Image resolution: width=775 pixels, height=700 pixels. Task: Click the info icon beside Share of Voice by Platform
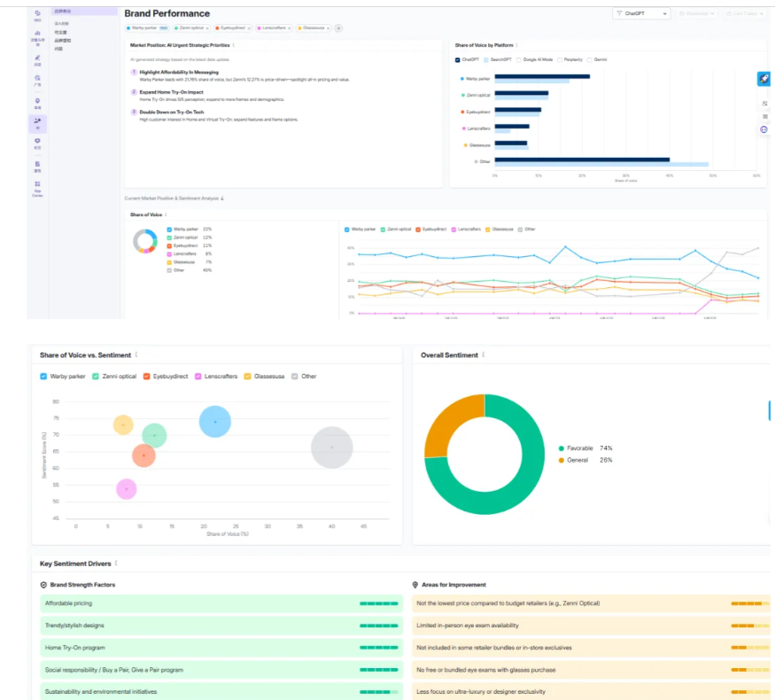(x=516, y=45)
